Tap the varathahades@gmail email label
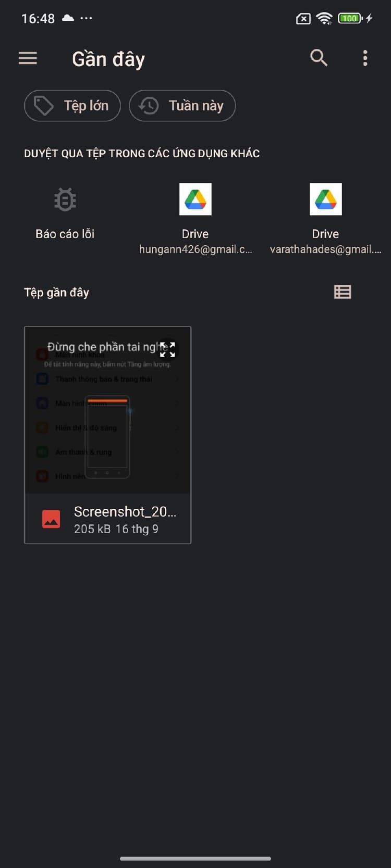 click(326, 249)
